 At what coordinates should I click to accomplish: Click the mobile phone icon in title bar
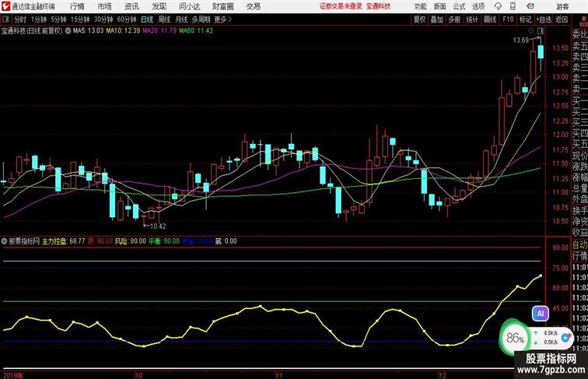pos(513,6)
